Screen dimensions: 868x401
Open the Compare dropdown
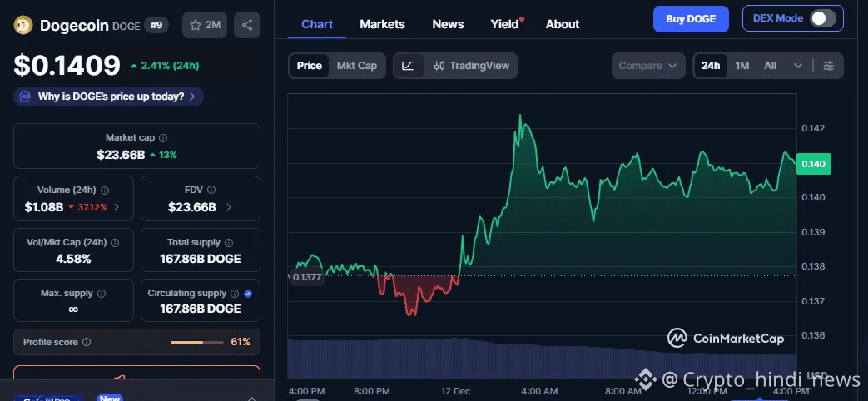tap(648, 66)
